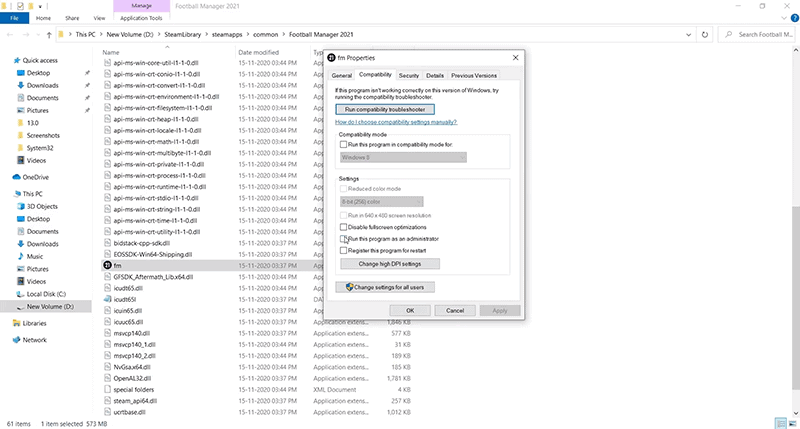Click Run compatibility troubleshooter button
Viewport: 800px width, 429px height.
coord(385,109)
